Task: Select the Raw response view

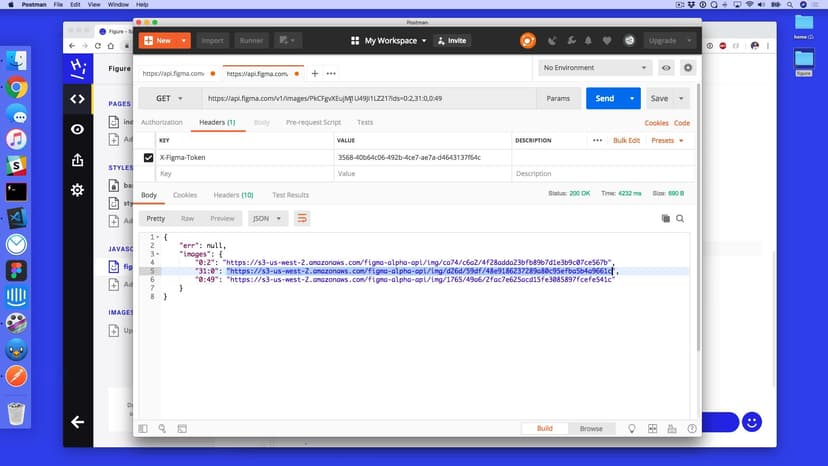Action: [x=187, y=218]
